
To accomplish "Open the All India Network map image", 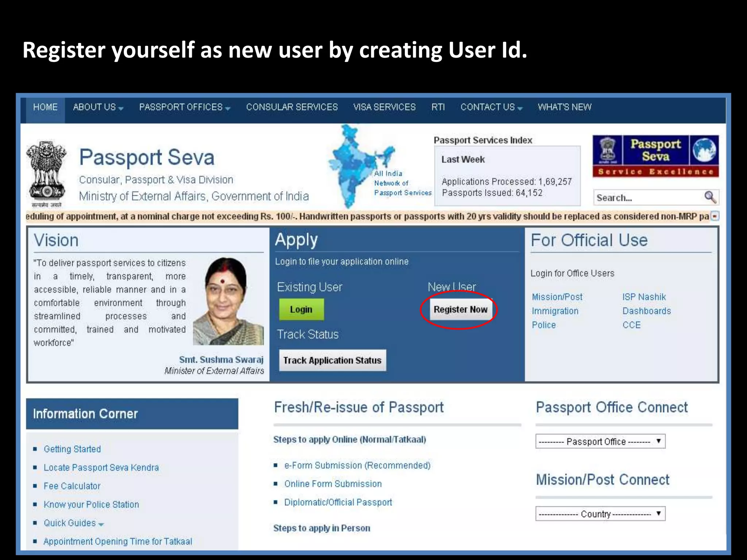I will click(x=361, y=166).
